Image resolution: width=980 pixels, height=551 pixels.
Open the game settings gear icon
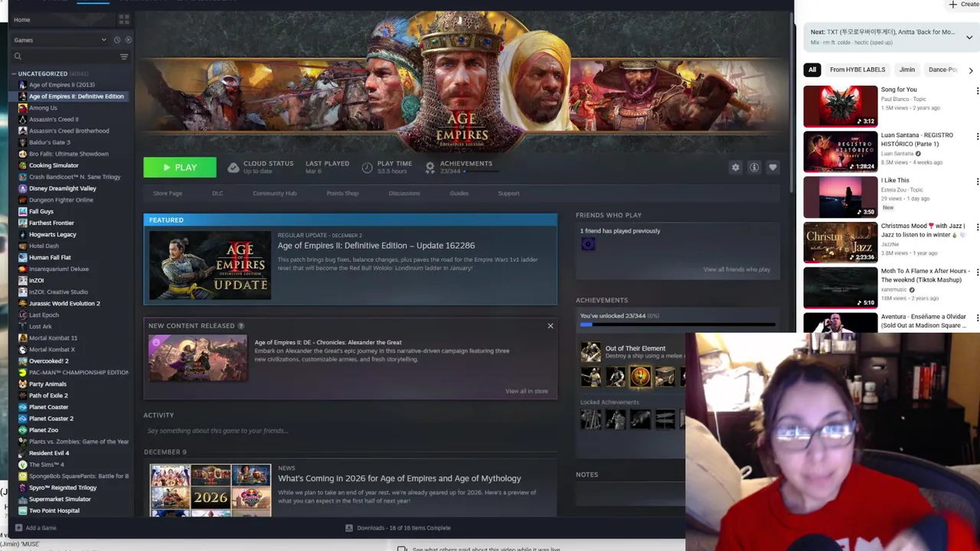pyautogui.click(x=736, y=168)
